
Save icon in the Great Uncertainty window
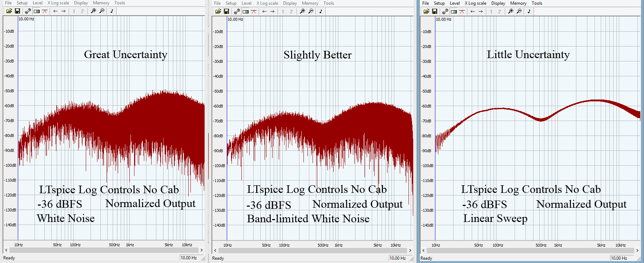[x=17, y=11]
